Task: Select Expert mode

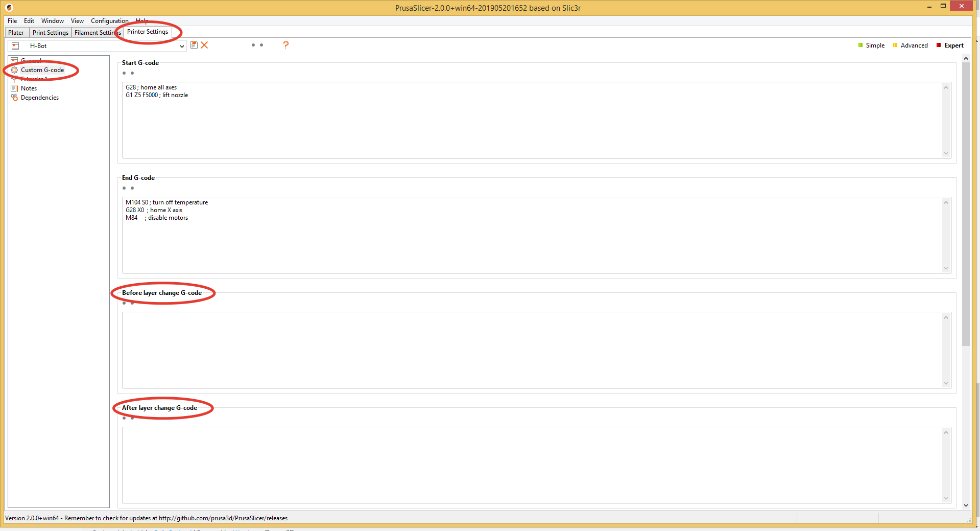Action: click(954, 45)
